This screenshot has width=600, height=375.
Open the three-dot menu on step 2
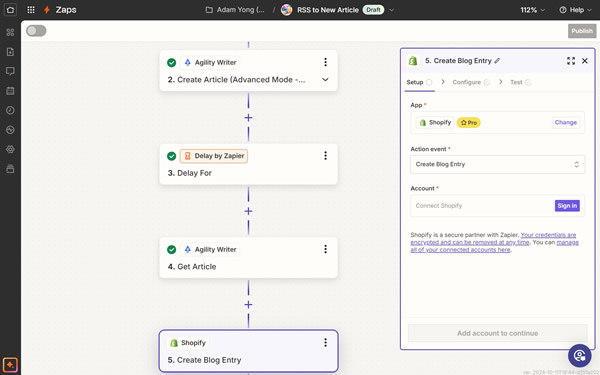325,62
